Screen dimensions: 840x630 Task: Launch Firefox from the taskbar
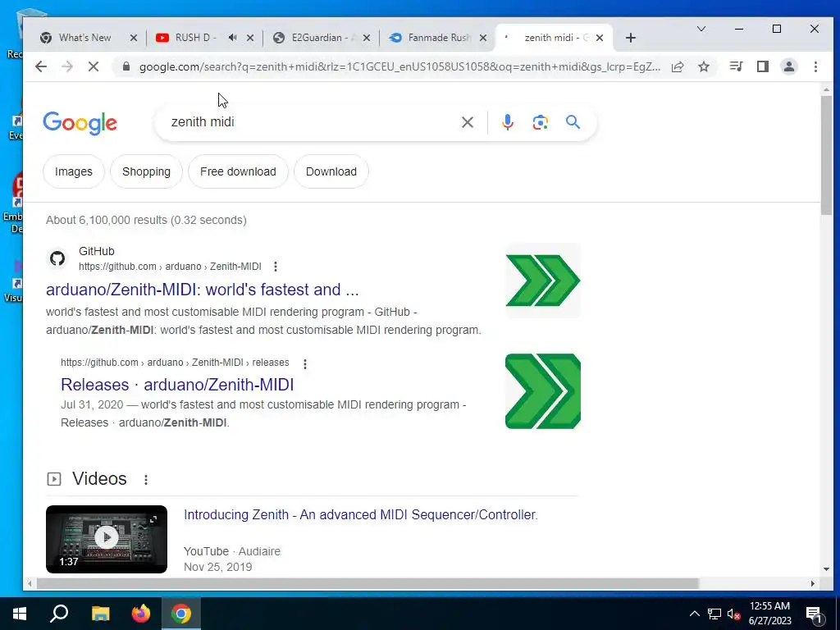141,614
